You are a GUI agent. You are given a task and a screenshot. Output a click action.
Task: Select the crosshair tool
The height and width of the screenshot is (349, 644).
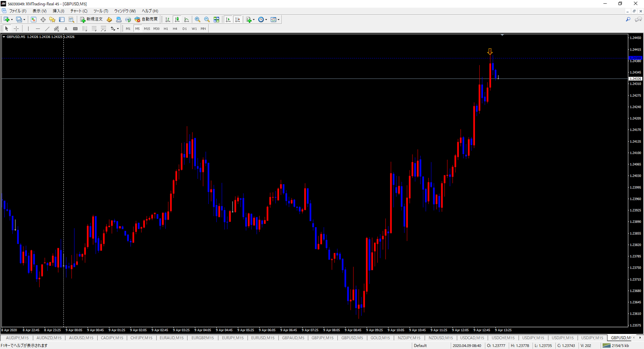click(16, 28)
